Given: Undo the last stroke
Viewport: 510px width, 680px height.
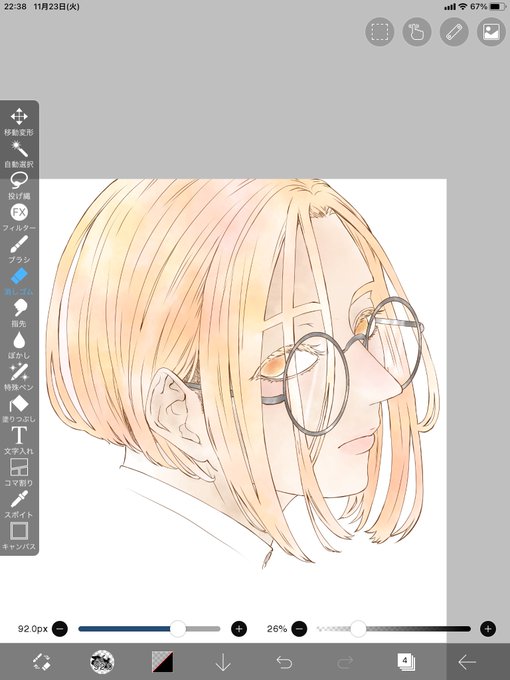Looking at the screenshot, I should point(284,662).
